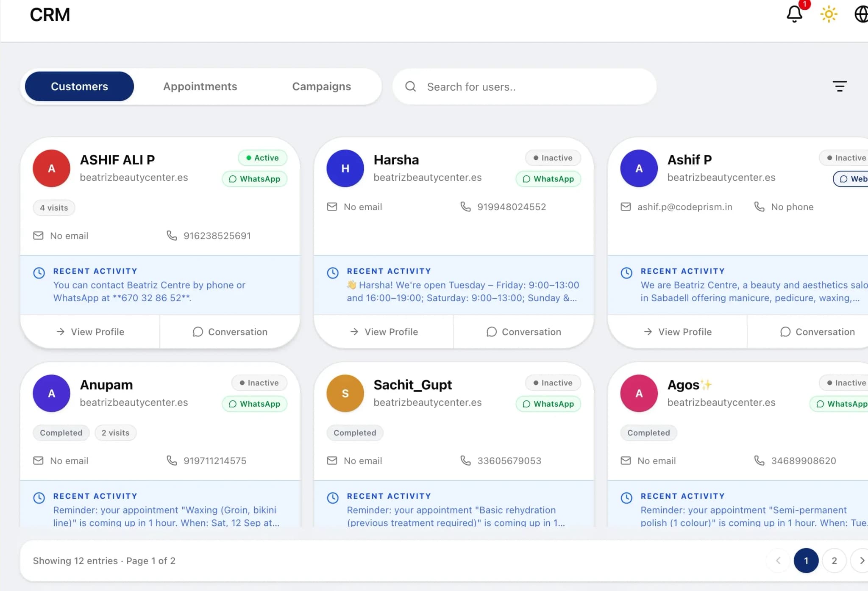Click Sachit_Gupt's orange S avatar

[345, 393]
